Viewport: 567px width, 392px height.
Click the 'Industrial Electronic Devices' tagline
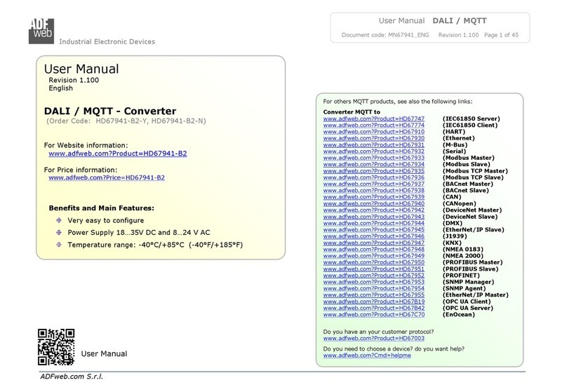pyautogui.click(x=107, y=41)
